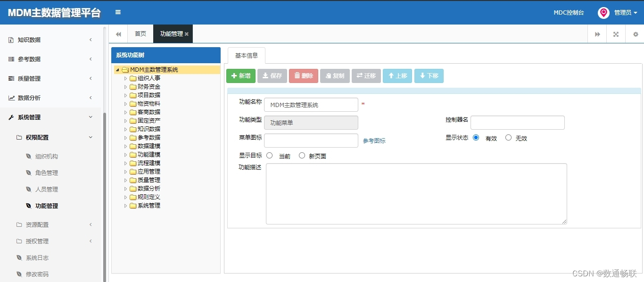Expand the 项目数据 tree node arrow
Viewport: 644px width, 282px height.
[125, 95]
